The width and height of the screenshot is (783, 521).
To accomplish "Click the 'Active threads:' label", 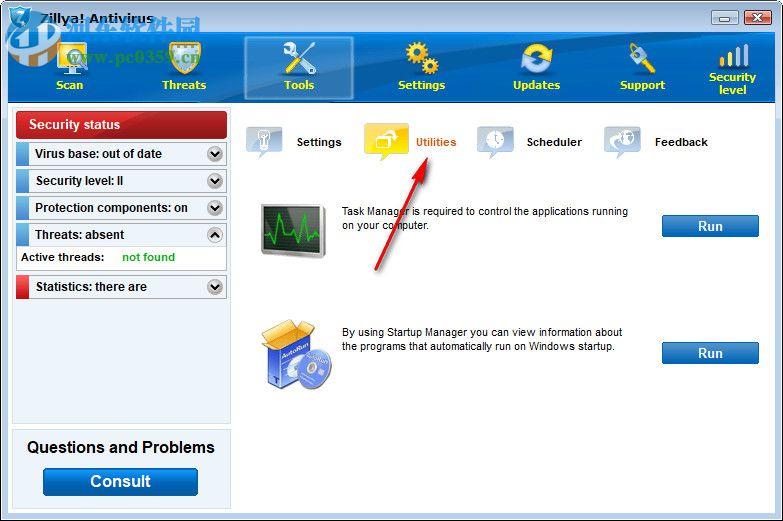I will coord(62,257).
